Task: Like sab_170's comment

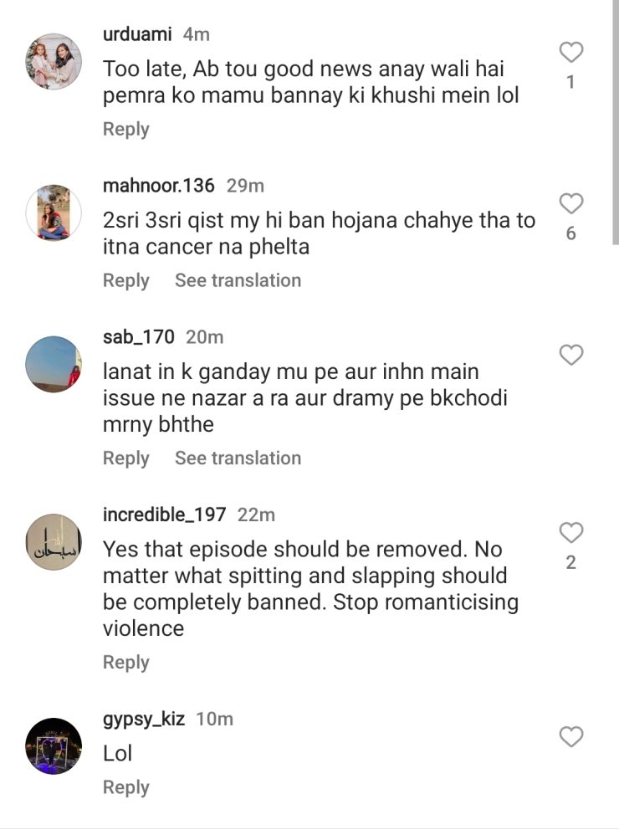Action: click(x=570, y=355)
